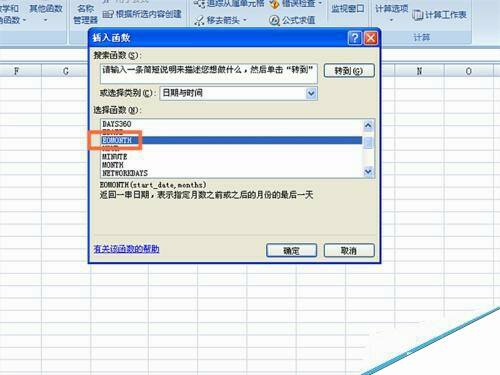The image size is (500, 375).
Task: Expand the 日期与时间 category dropdown
Action: click(x=311, y=93)
